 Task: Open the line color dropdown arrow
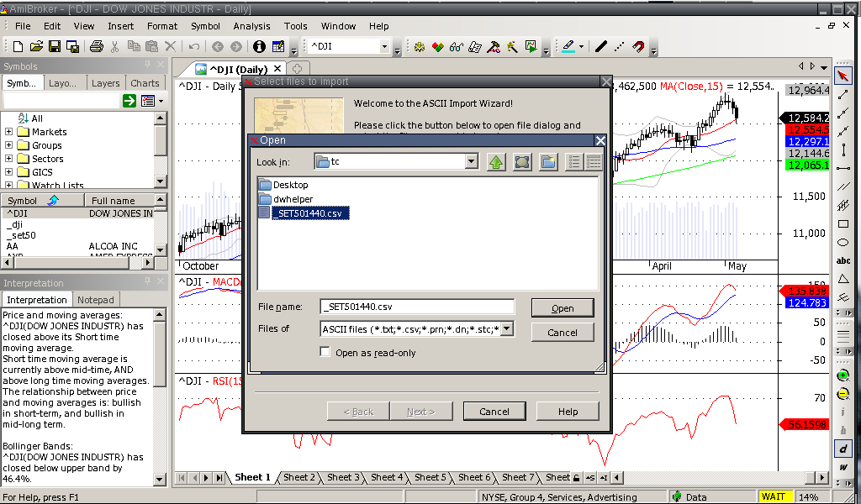click(582, 46)
